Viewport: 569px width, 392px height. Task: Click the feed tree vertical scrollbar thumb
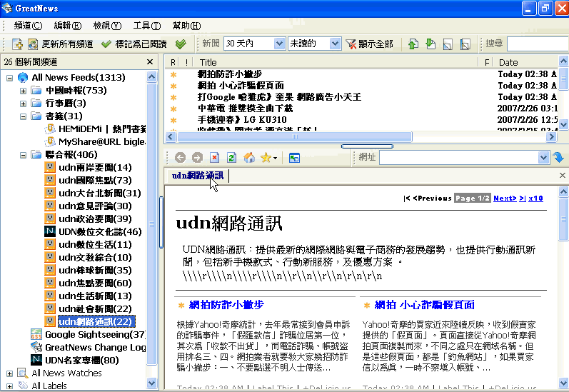pos(151,224)
